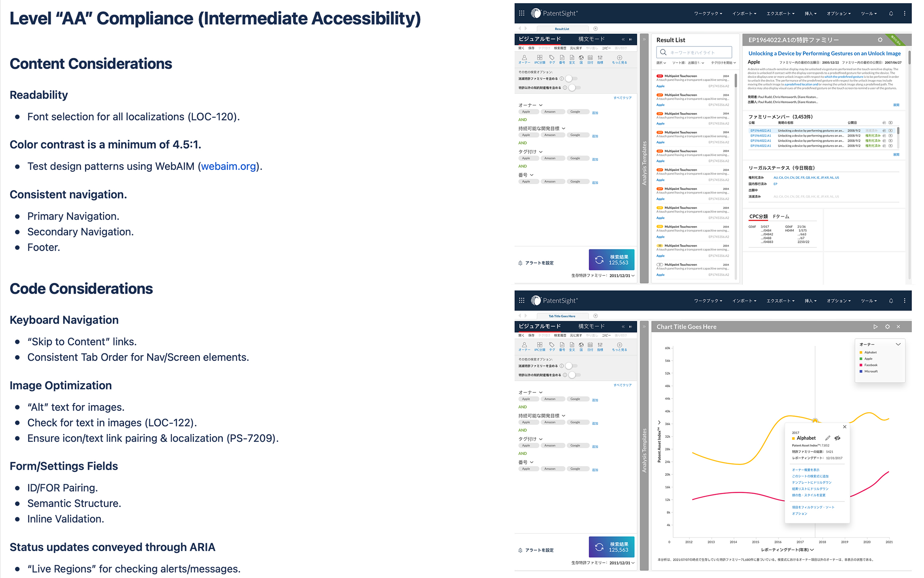This screenshot has width=924, height=578.
Task: Click the タグ tag icon in Result List screen
Action: tap(552, 59)
